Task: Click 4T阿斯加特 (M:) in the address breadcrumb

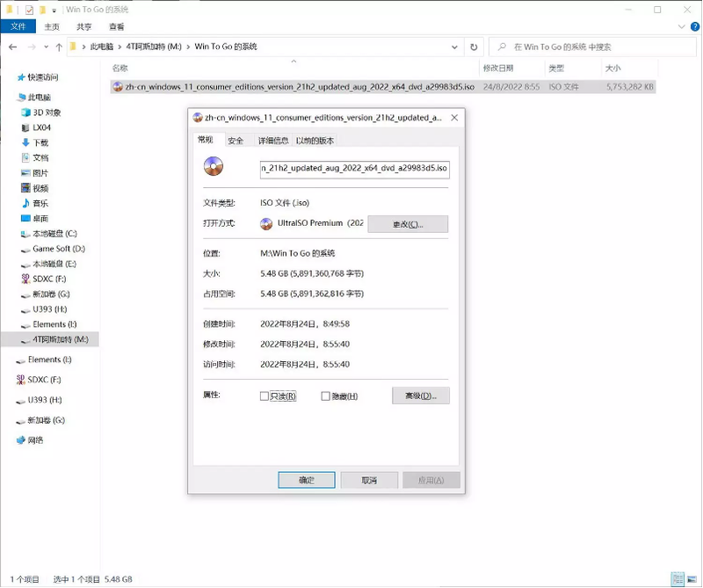Action: [x=154, y=47]
